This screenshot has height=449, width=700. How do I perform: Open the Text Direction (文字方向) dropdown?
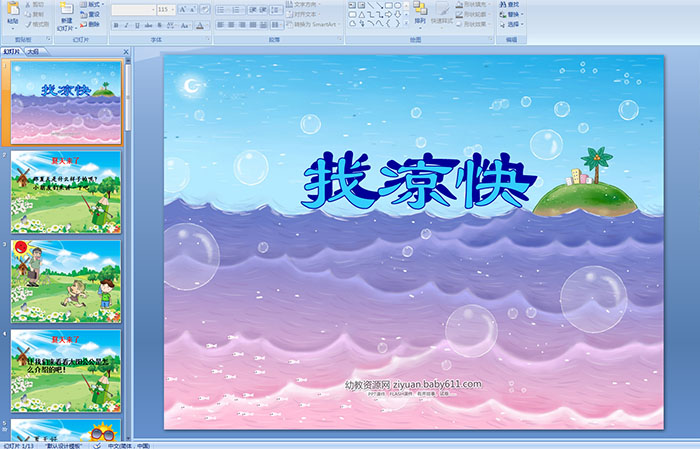tap(303, 4)
